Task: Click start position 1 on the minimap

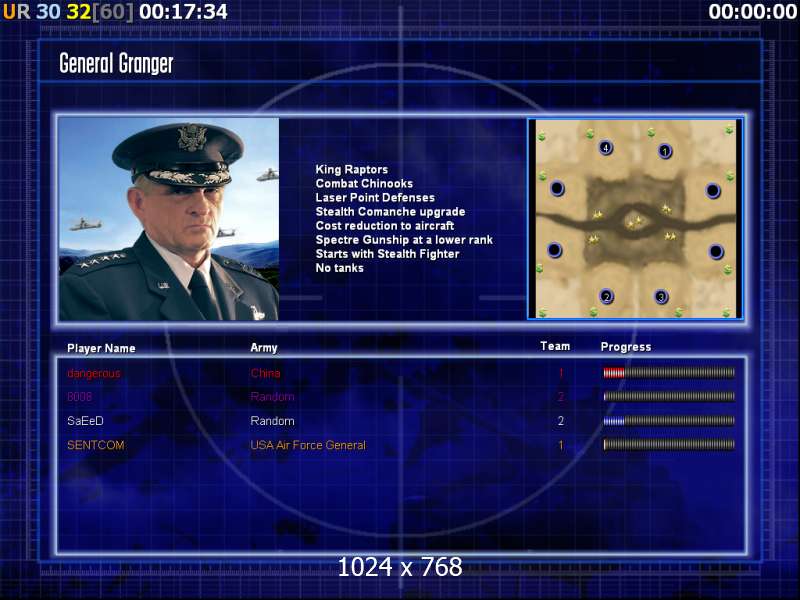Action: coord(665,151)
